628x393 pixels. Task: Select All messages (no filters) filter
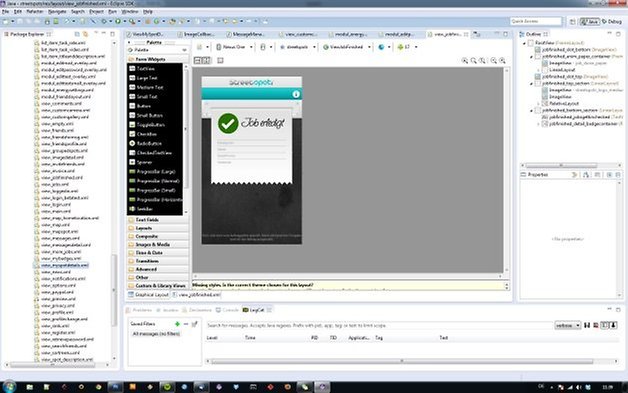tap(156, 334)
